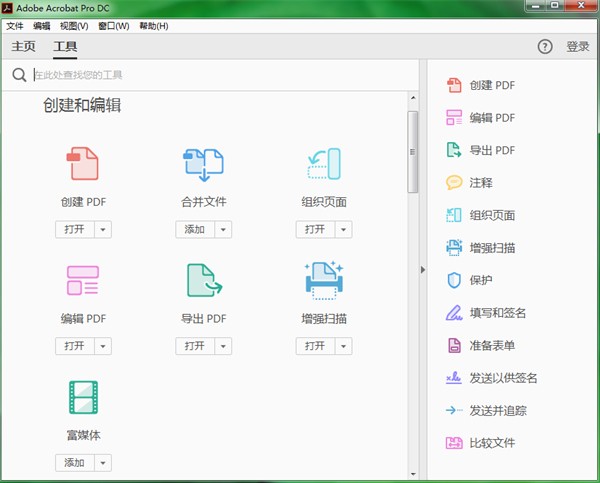The image size is (600, 483).
Task: Expand dropdown arrow next to 编辑 PDF 打开
Action: point(103,346)
